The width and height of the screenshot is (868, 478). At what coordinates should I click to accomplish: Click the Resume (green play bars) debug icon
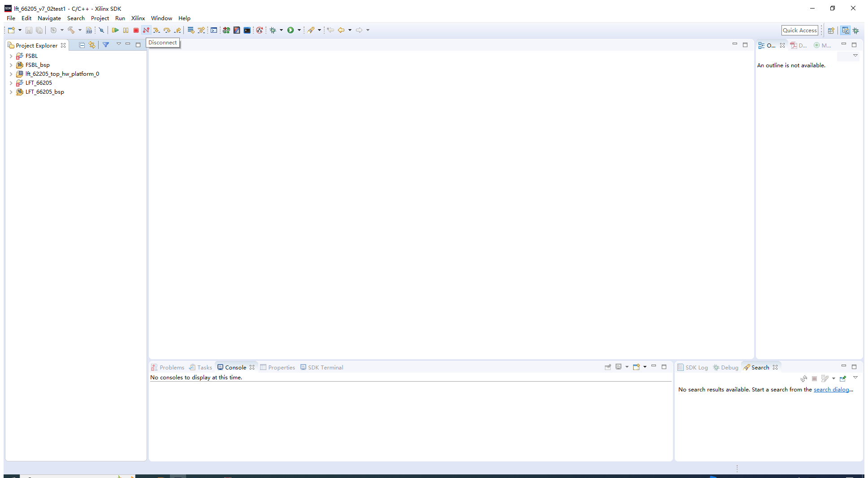tap(115, 30)
